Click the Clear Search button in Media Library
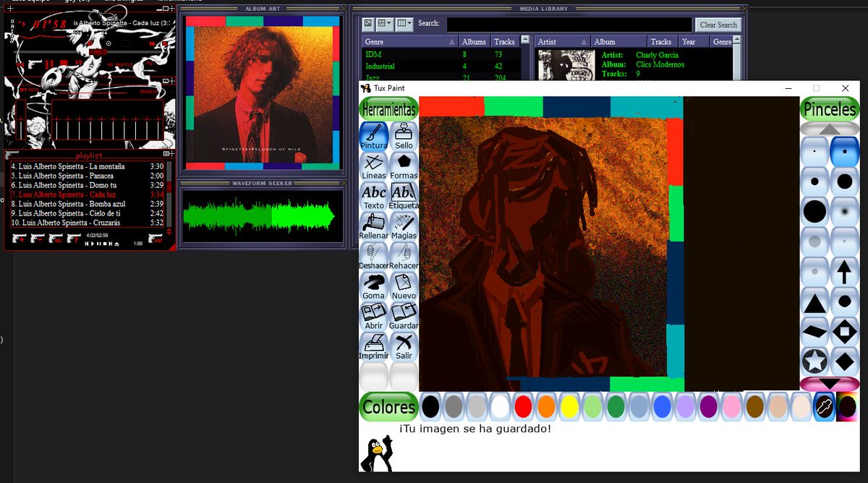The width and height of the screenshot is (868, 483). (x=718, y=25)
